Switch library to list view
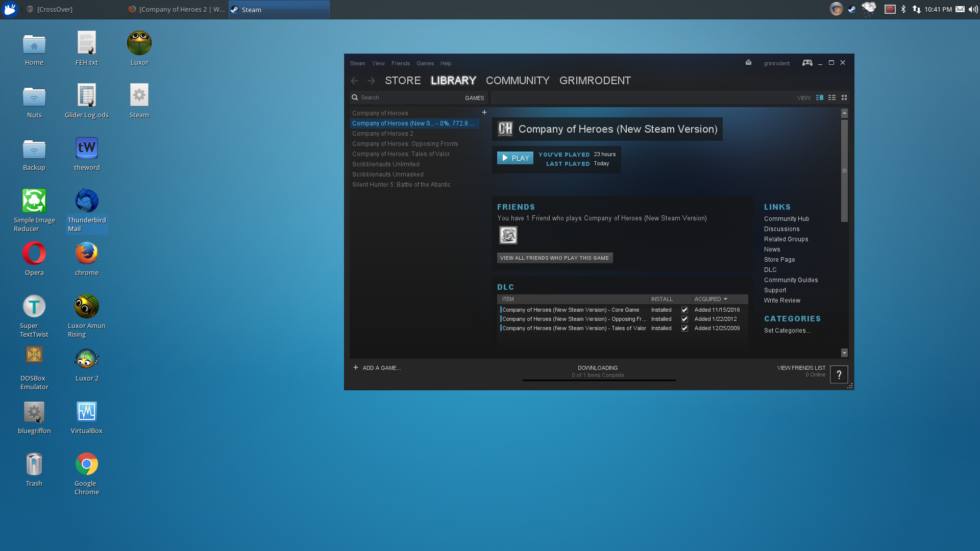980x551 pixels. click(x=832, y=97)
